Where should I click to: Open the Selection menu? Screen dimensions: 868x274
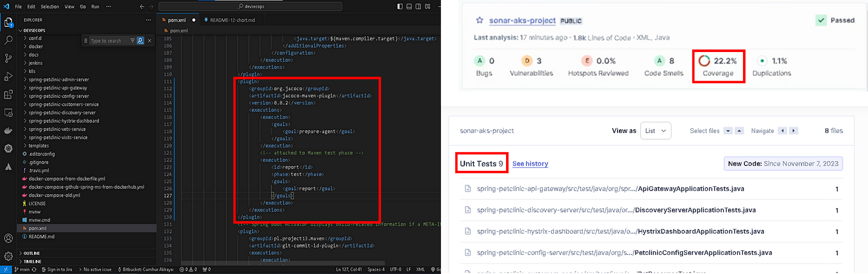(50, 7)
